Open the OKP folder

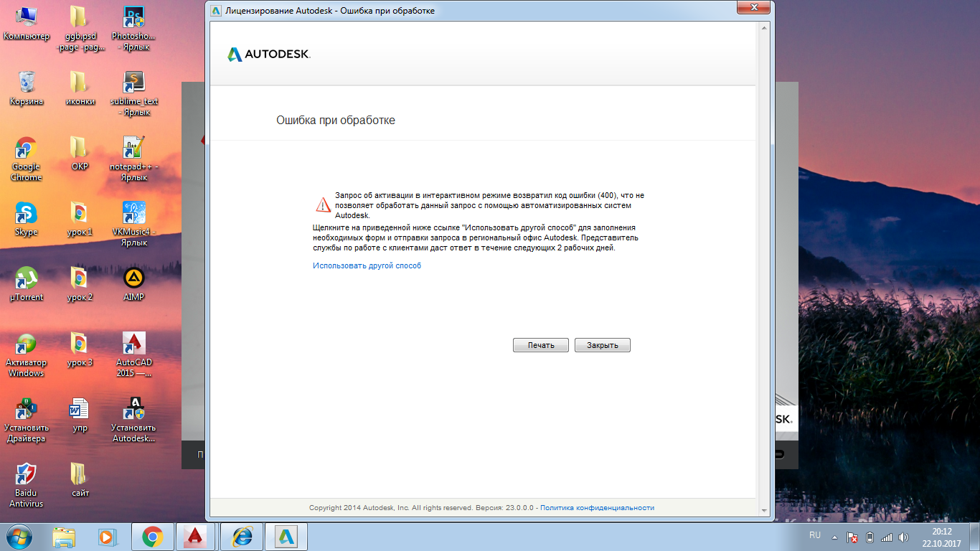pos(80,154)
